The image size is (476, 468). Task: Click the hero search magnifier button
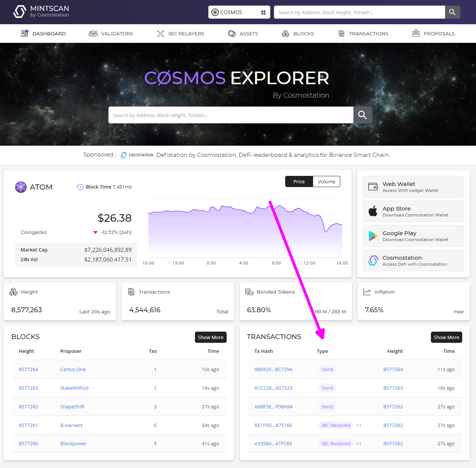pos(363,115)
